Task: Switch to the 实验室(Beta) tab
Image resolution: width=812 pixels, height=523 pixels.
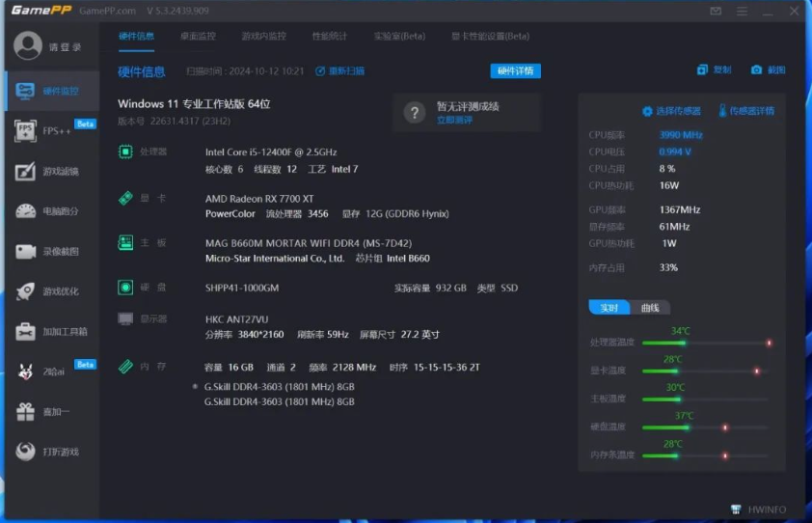Action: (x=399, y=37)
